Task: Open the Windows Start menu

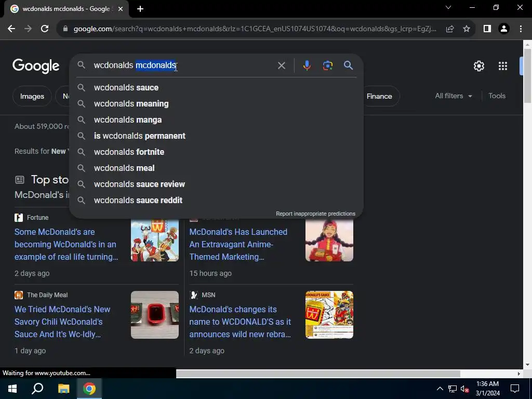Action: click(12, 389)
